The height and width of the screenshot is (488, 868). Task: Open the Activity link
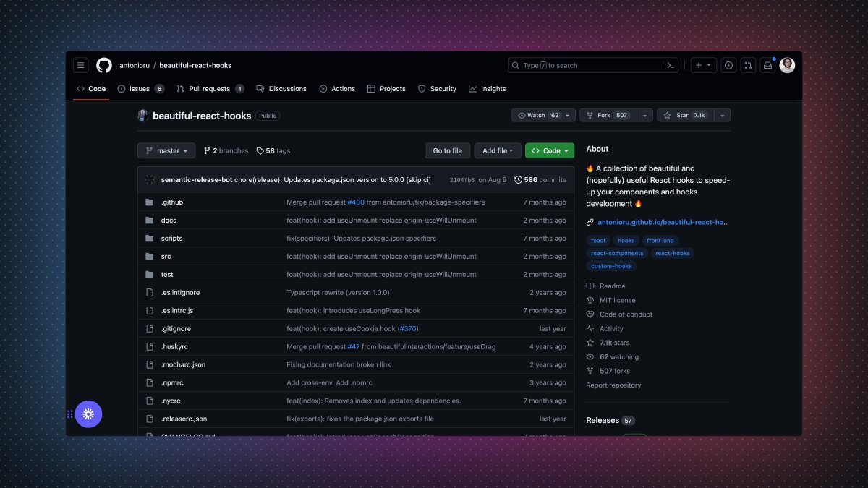604,328
